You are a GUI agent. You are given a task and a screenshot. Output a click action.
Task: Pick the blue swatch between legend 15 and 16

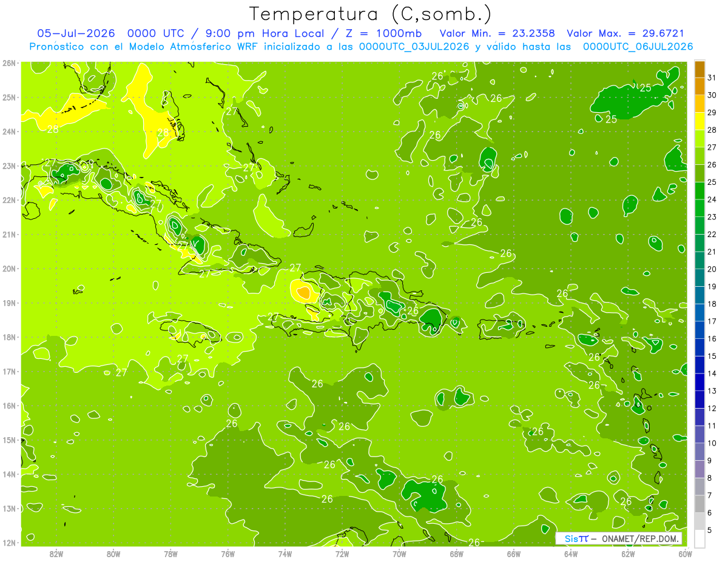pyautogui.click(x=699, y=347)
